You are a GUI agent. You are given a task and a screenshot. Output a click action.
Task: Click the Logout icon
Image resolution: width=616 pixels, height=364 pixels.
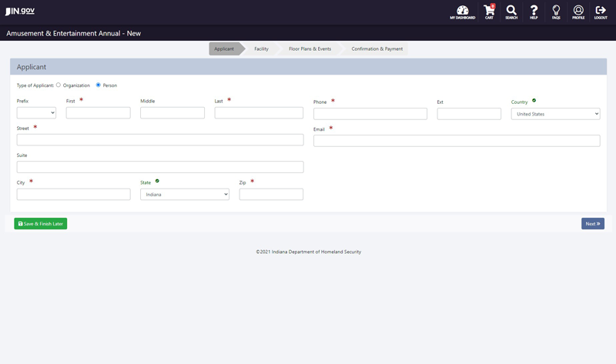click(601, 12)
